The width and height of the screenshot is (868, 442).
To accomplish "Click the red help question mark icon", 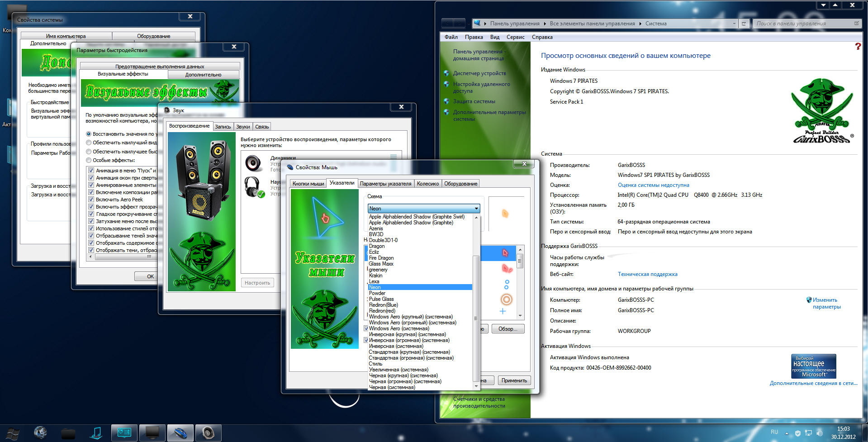I will [858, 47].
